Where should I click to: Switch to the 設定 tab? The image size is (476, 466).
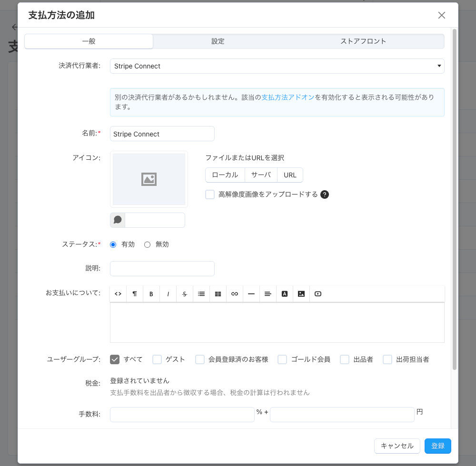click(218, 41)
